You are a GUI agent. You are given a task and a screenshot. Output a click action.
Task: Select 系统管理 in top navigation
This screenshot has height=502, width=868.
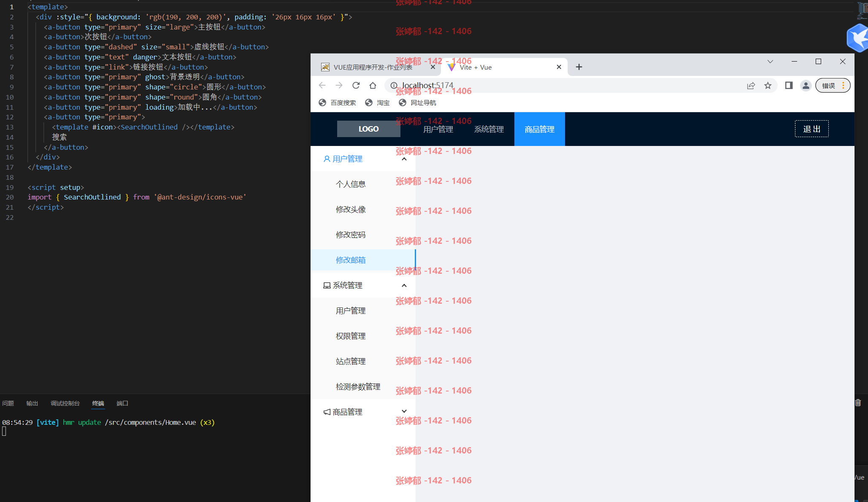coord(489,129)
